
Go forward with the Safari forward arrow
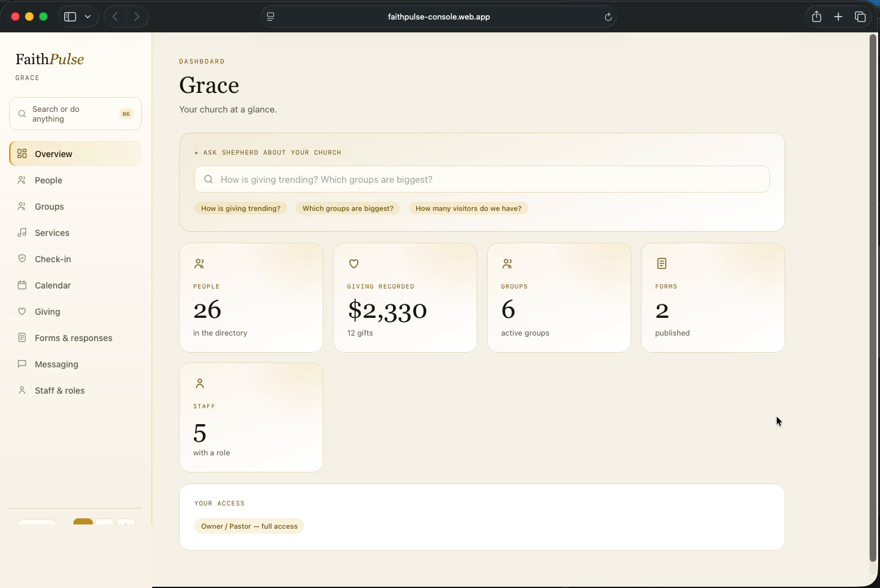click(x=137, y=17)
